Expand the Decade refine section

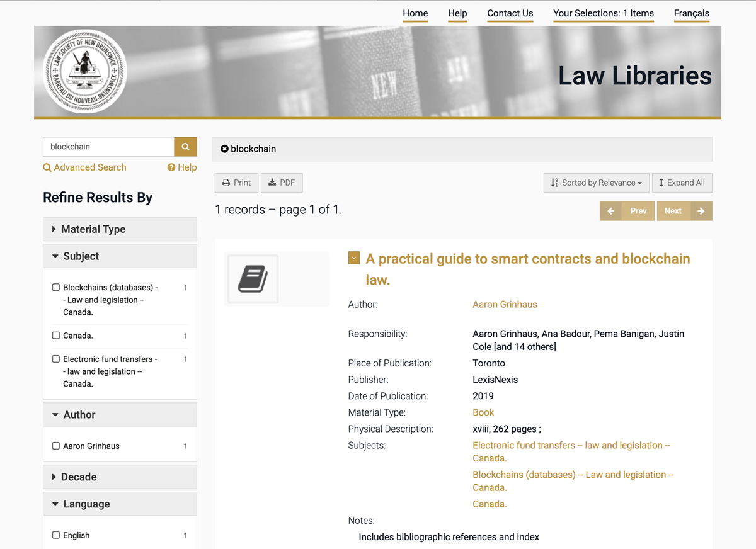coord(79,477)
